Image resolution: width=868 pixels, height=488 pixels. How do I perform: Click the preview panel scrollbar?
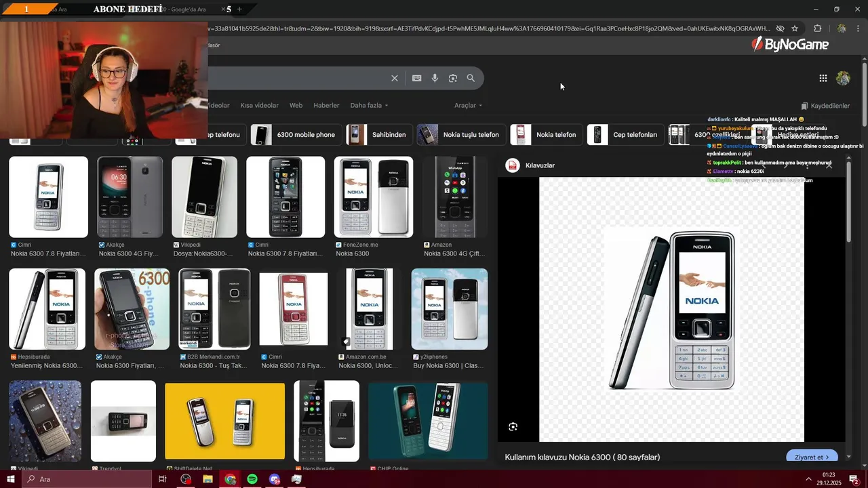848,203
